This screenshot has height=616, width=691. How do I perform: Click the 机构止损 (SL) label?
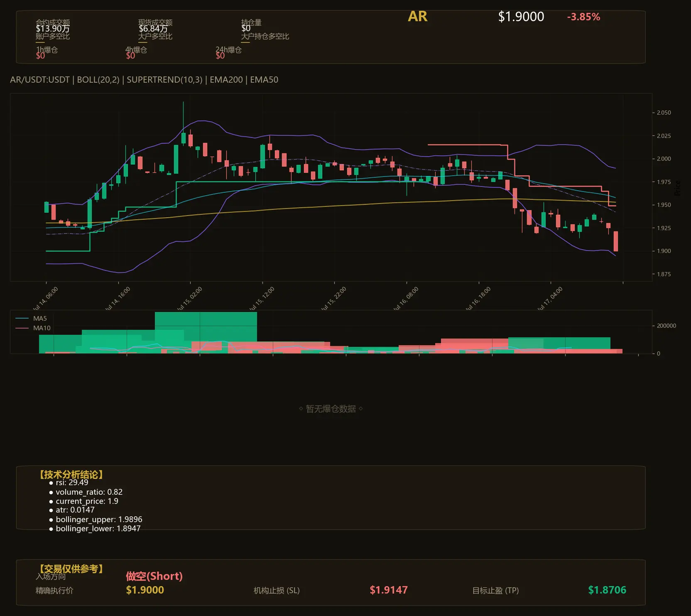click(277, 590)
